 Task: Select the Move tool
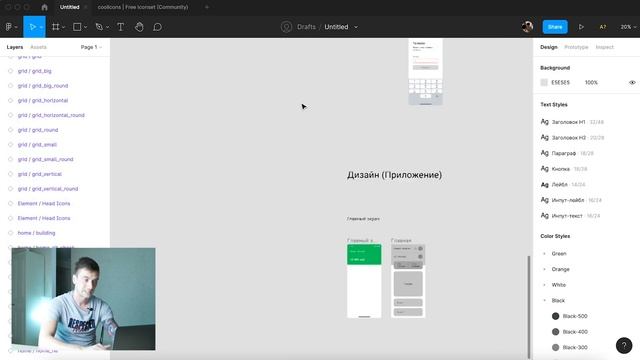[32, 27]
